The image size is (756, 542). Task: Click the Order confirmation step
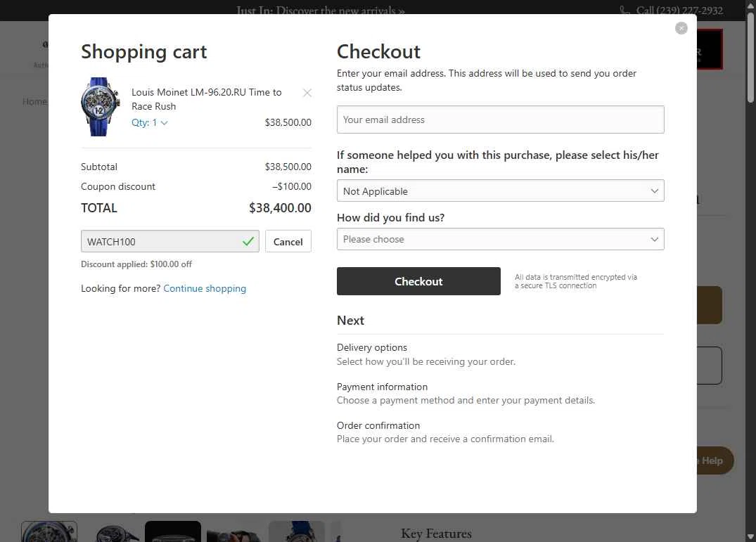pos(378,425)
